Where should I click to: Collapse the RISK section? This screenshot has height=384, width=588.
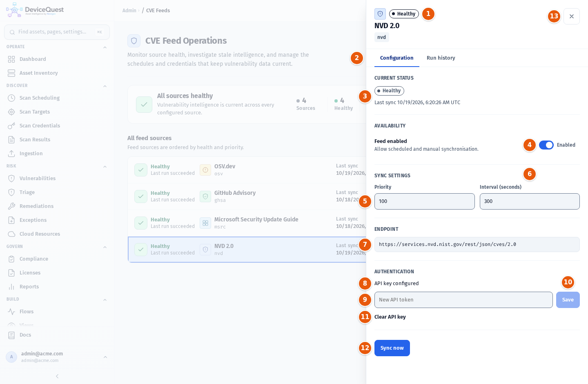105,167
